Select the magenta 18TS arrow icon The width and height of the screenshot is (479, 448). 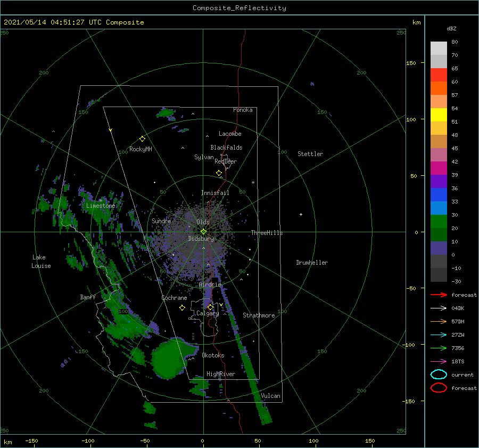[x=439, y=362]
